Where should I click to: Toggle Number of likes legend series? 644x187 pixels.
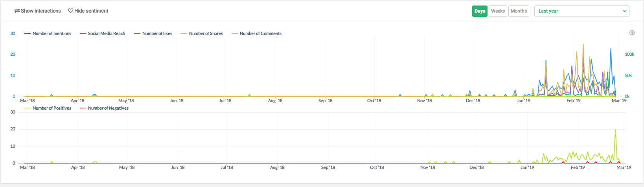pyautogui.click(x=153, y=33)
